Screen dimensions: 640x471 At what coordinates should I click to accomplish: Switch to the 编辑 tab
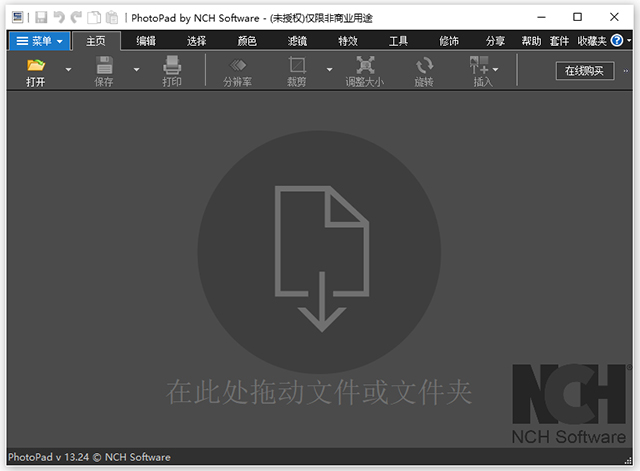pyautogui.click(x=146, y=41)
